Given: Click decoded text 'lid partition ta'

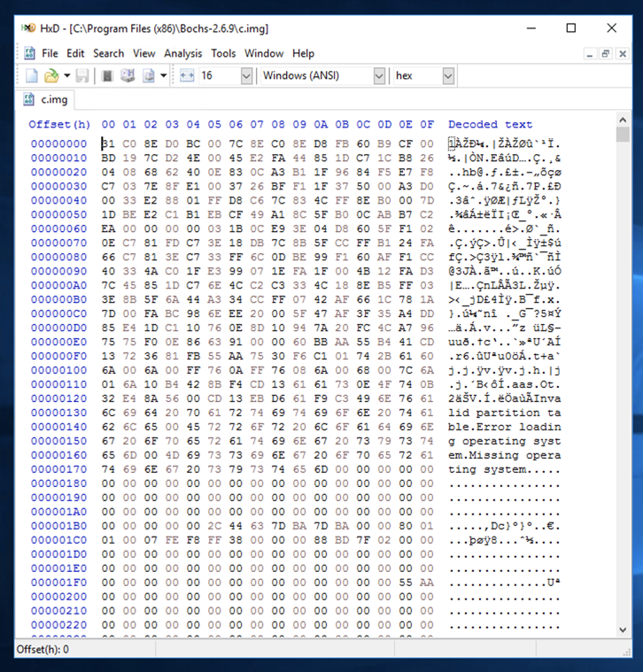Looking at the screenshot, I should [x=505, y=413].
